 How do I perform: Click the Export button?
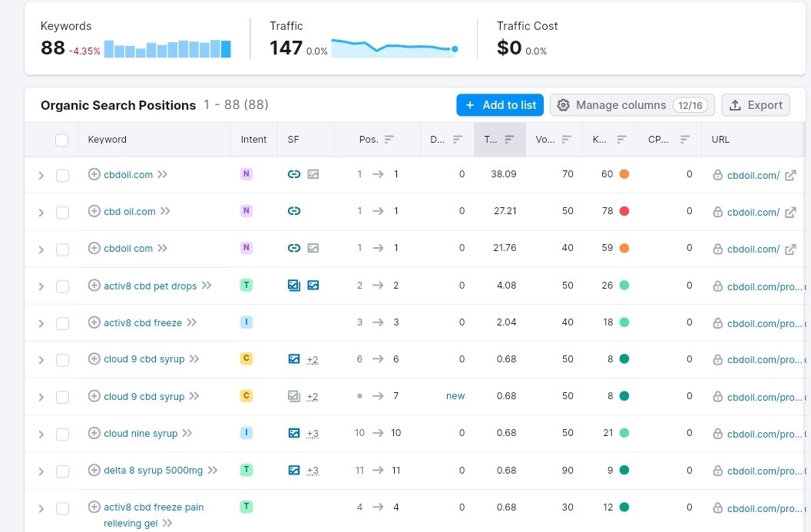click(755, 105)
